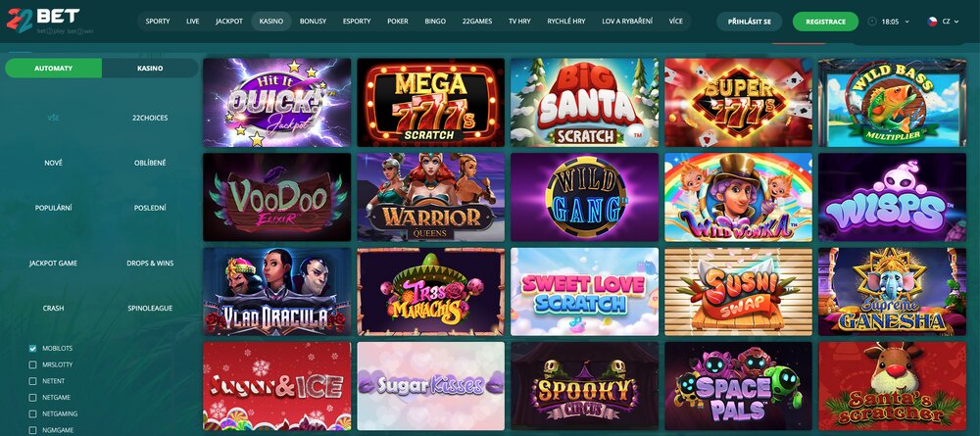Click the Czech flag icon
This screenshot has height=436, width=980.
(933, 22)
